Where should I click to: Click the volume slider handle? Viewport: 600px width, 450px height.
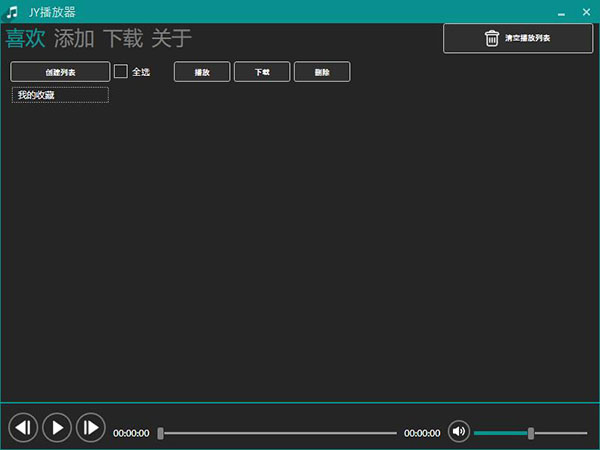click(531, 433)
